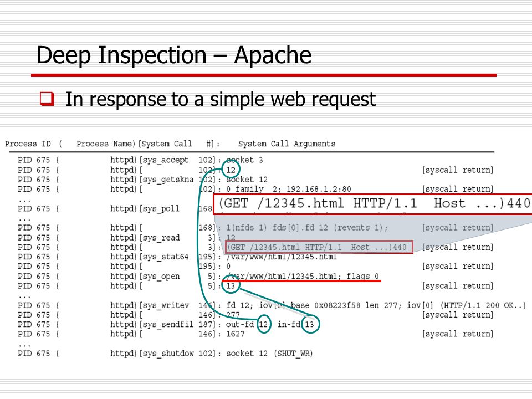Click the argument "0 family 2; 192.168.1.2:80"
The height and width of the screenshot is (399, 532).
tap(289, 189)
